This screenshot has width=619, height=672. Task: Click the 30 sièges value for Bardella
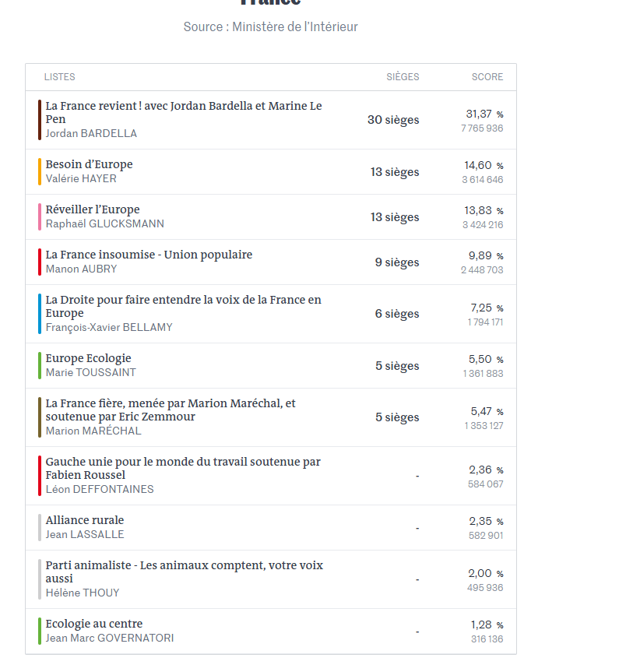coord(393,120)
